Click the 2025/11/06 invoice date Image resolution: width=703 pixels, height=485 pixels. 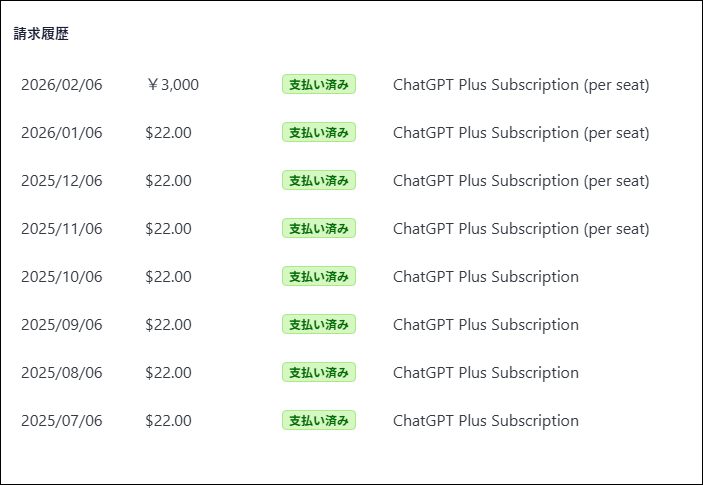click(61, 229)
